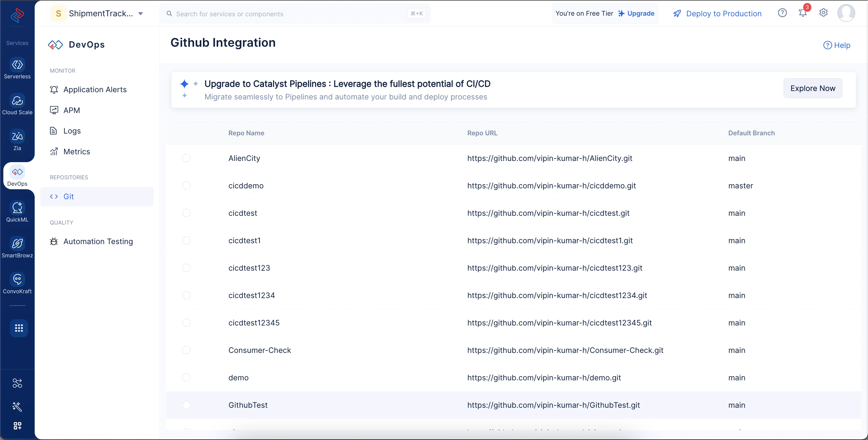Select the cicdtest12345 repo radio button
The image size is (868, 440).
[x=186, y=323]
